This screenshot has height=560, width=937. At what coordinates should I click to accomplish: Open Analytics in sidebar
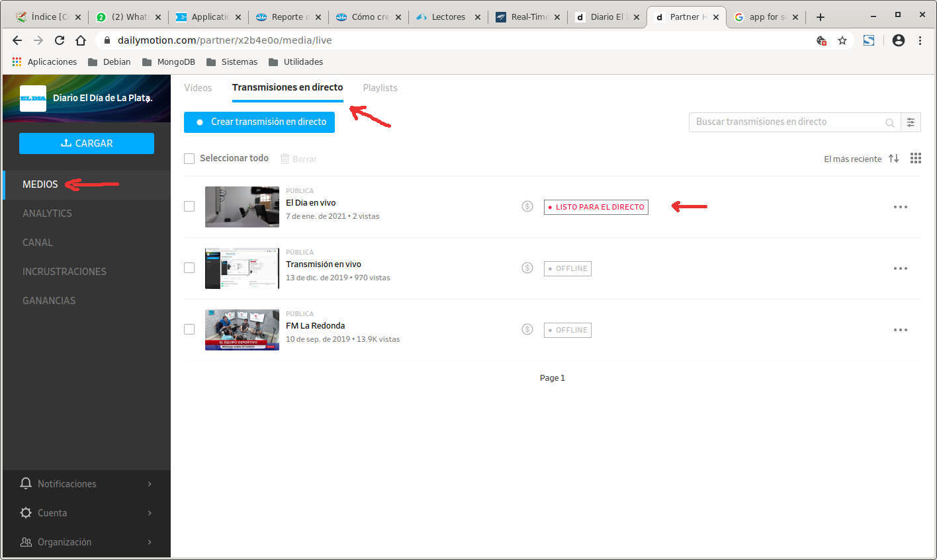(x=47, y=214)
